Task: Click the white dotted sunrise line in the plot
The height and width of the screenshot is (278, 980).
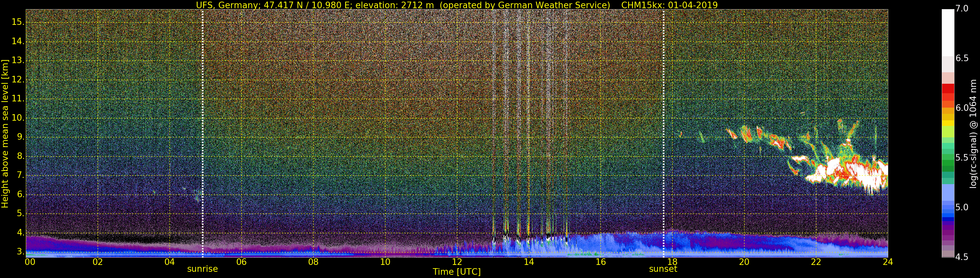Action: 203,133
